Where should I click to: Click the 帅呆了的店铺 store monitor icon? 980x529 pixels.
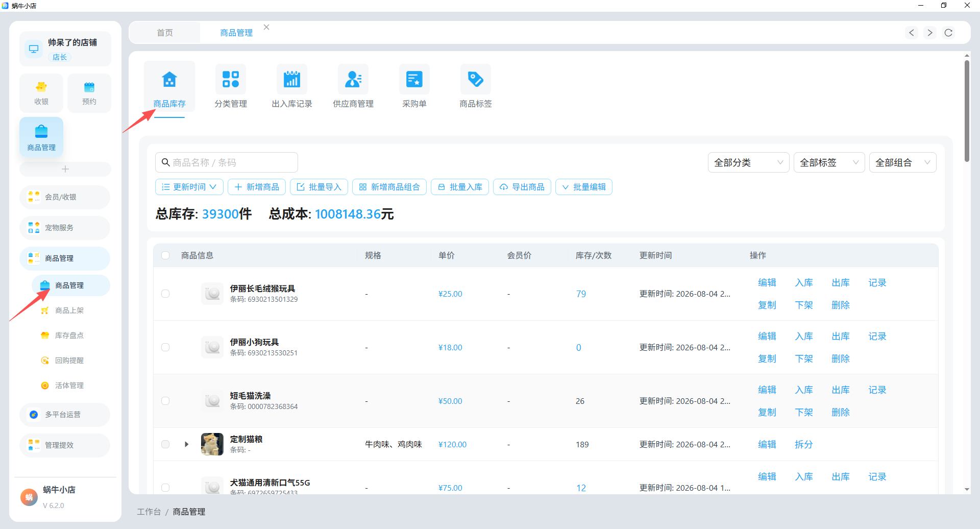(34, 49)
